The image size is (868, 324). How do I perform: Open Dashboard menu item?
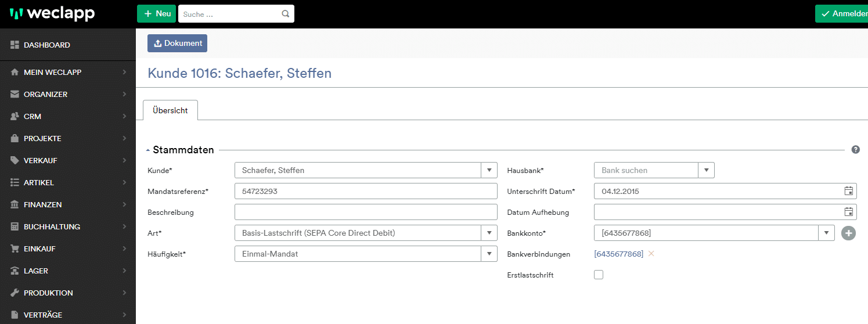[68, 45]
